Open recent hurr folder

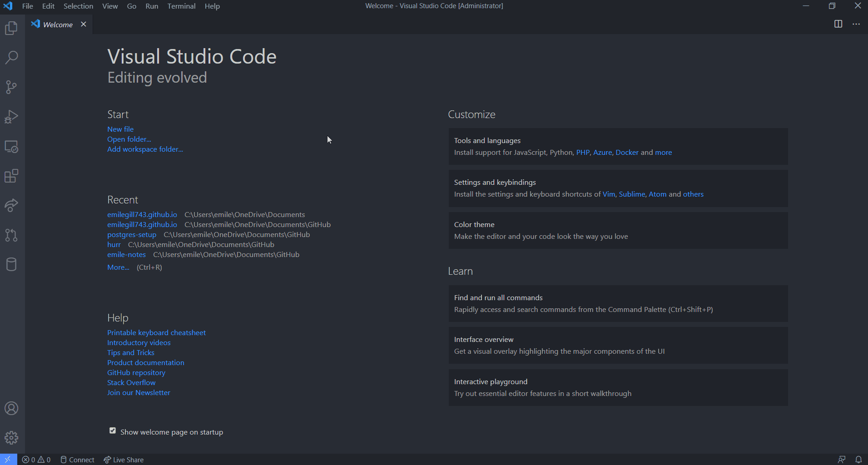coord(114,245)
